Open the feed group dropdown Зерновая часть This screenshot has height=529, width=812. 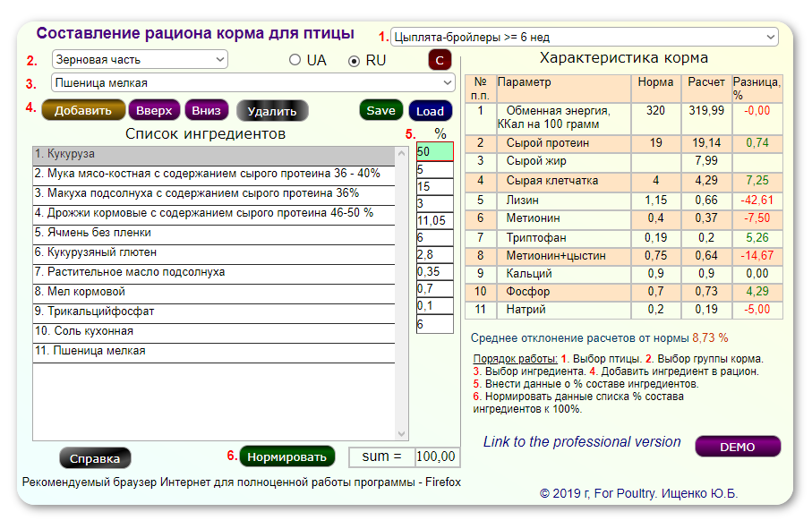point(140,60)
